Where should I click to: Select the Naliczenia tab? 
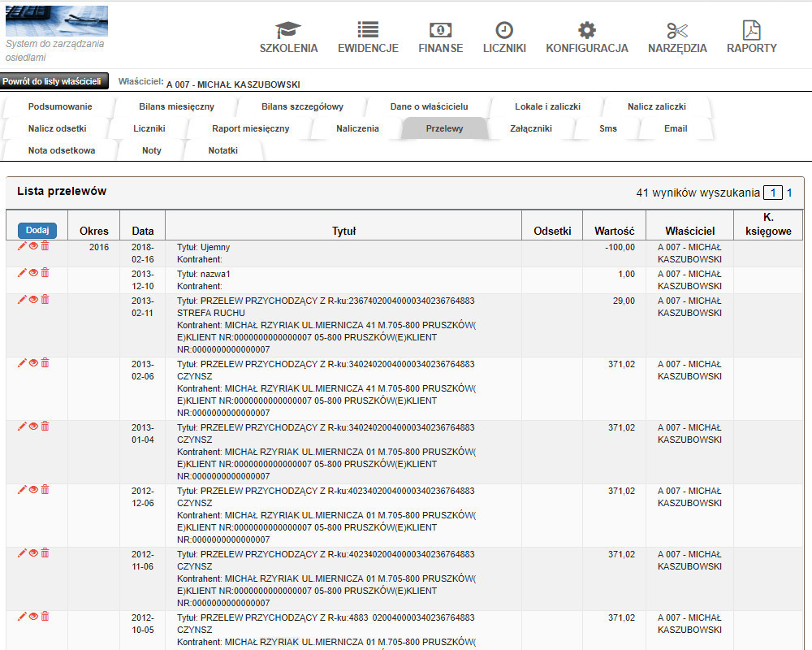click(358, 128)
